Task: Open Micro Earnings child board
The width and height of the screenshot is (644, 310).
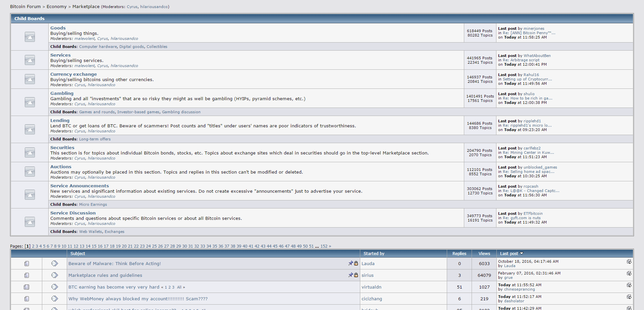Action: click(93, 204)
